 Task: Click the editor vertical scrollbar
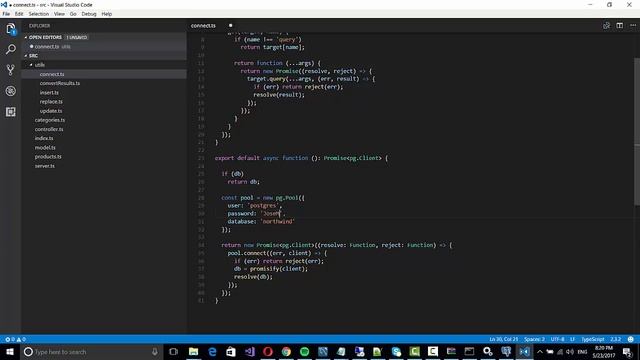click(x=637, y=131)
